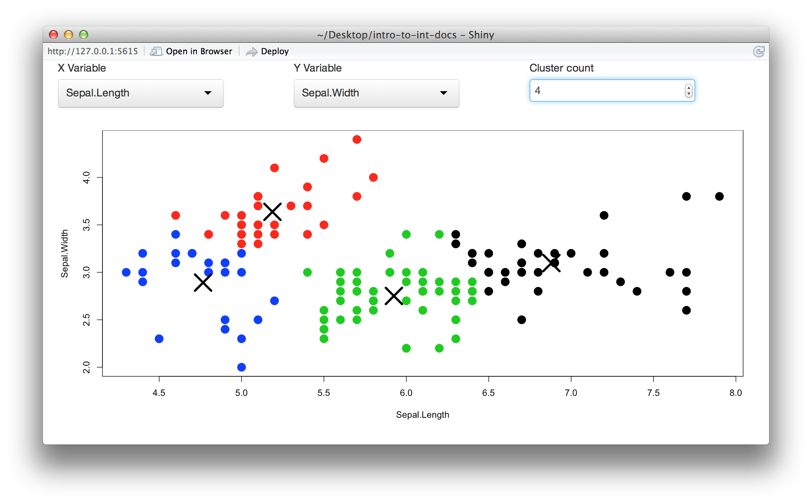
Task: Click the up arrow to increase cluster count
Action: tap(688, 87)
